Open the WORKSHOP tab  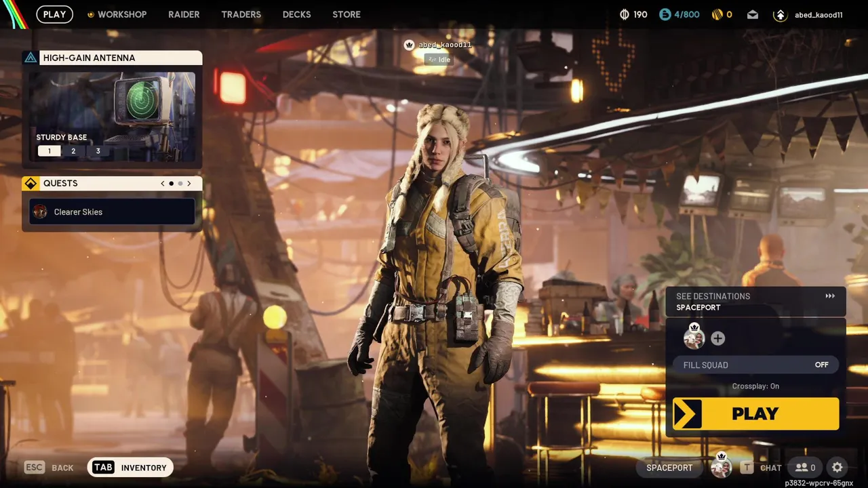click(121, 14)
